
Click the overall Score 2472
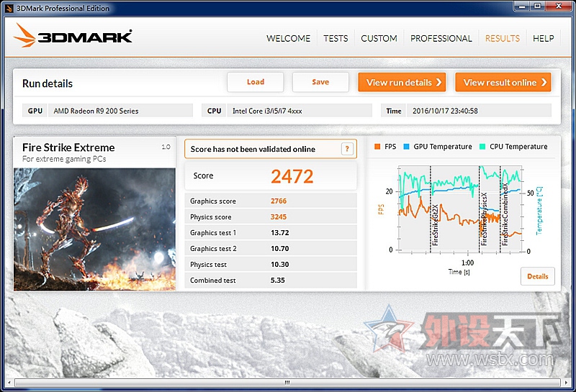[x=292, y=176]
